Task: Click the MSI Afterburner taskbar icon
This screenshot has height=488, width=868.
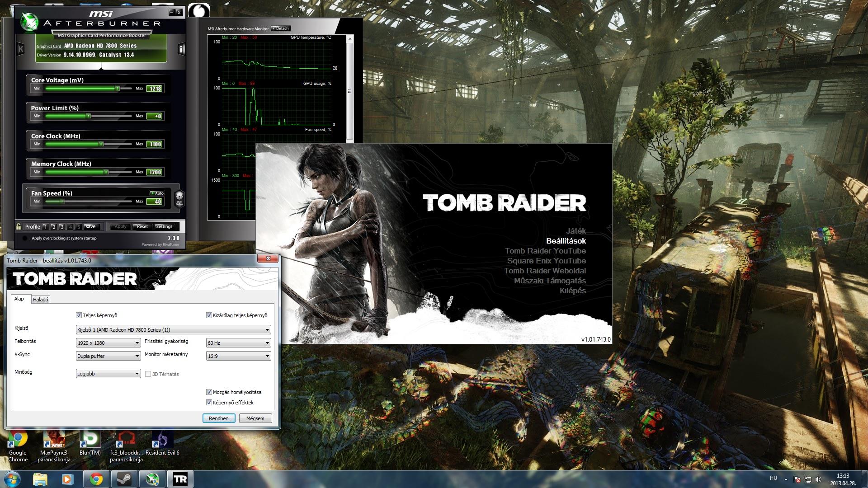Action: point(152,479)
